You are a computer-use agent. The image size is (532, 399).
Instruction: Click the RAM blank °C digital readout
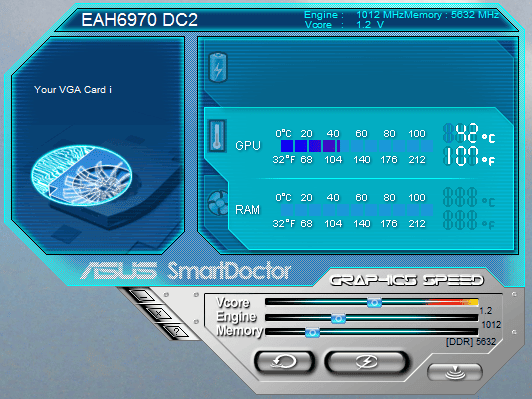pyautogui.click(x=469, y=197)
